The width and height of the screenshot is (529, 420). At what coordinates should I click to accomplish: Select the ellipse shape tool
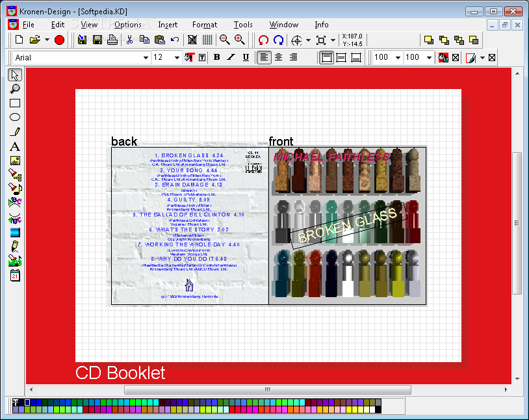[15, 117]
